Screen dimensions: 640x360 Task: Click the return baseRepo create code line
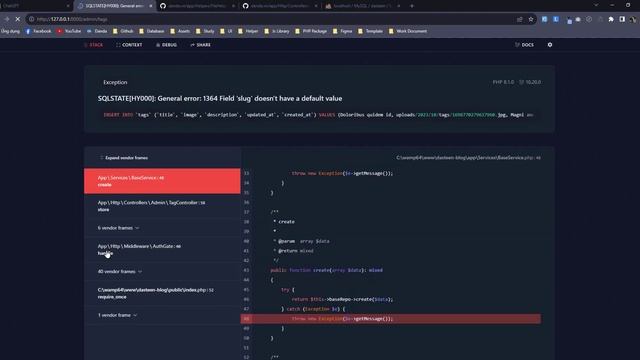point(342,299)
